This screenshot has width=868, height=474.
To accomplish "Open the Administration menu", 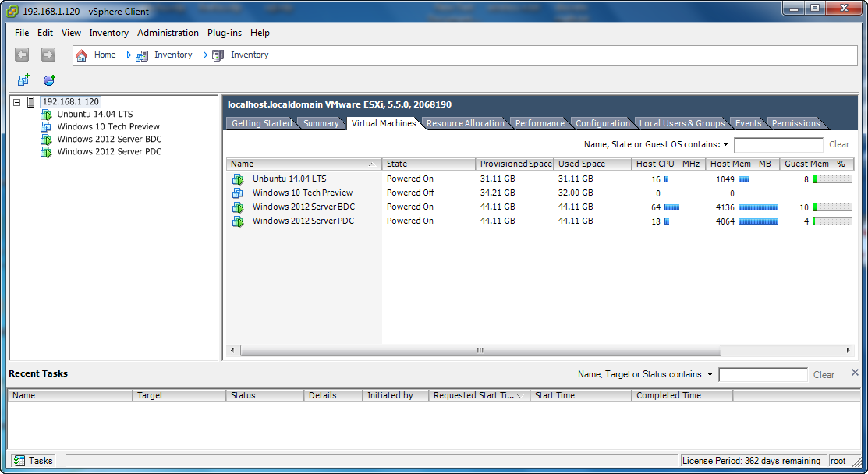I will click(x=168, y=33).
